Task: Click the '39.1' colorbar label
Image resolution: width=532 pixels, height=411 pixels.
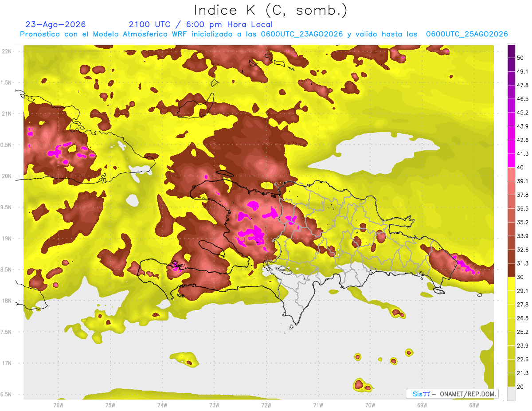Action: pos(523,181)
